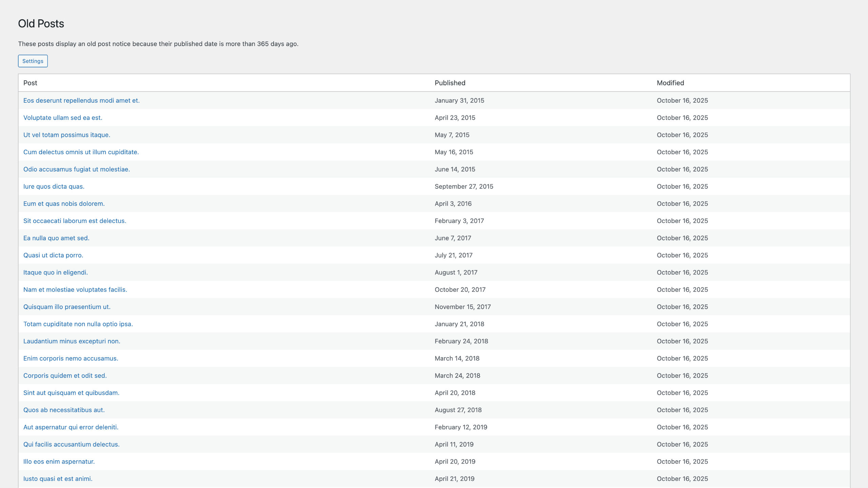Visit 'Ea nulla quo amet sed.' post

click(x=56, y=238)
